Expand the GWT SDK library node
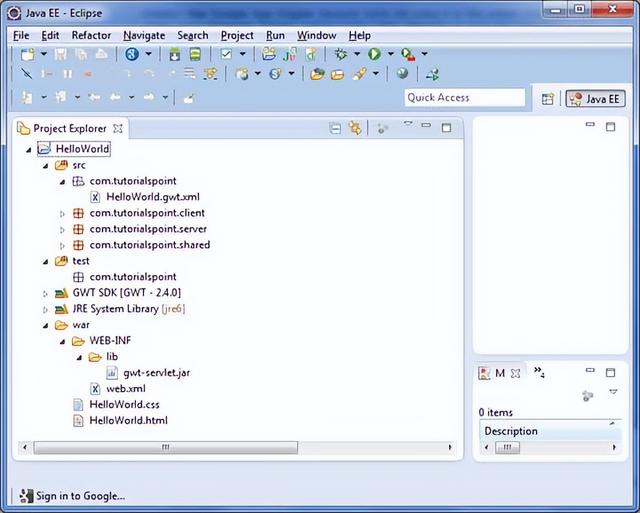This screenshot has height=513, width=640. coord(45,293)
